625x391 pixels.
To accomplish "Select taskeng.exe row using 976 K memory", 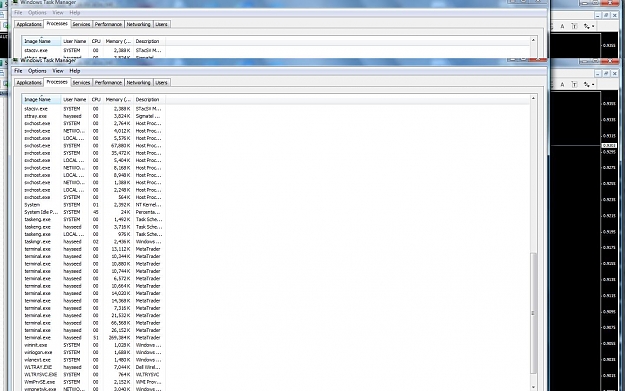I will click(94, 234).
